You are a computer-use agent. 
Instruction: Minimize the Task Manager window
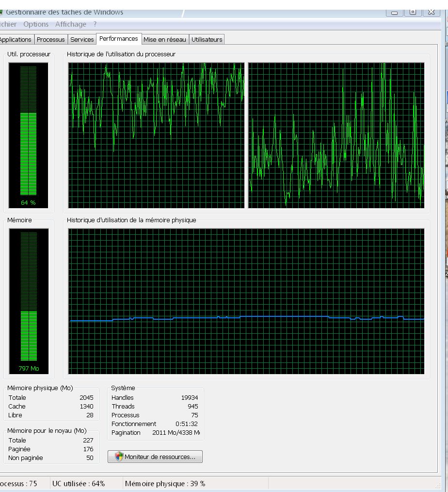click(394, 13)
